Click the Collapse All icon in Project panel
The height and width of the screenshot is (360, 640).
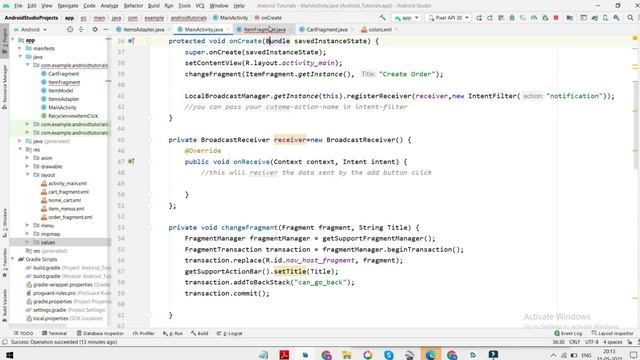81,29
